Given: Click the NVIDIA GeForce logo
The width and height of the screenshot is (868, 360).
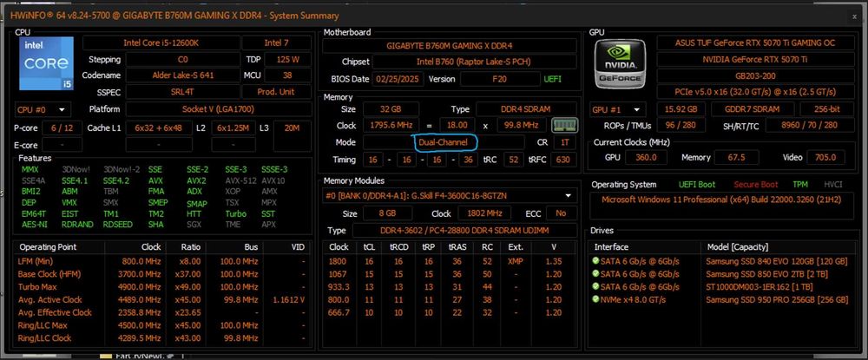Looking at the screenshot, I should click(x=620, y=65).
